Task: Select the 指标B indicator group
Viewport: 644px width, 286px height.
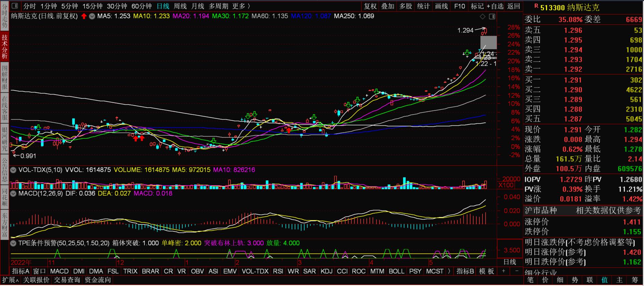Action: [x=465, y=271]
